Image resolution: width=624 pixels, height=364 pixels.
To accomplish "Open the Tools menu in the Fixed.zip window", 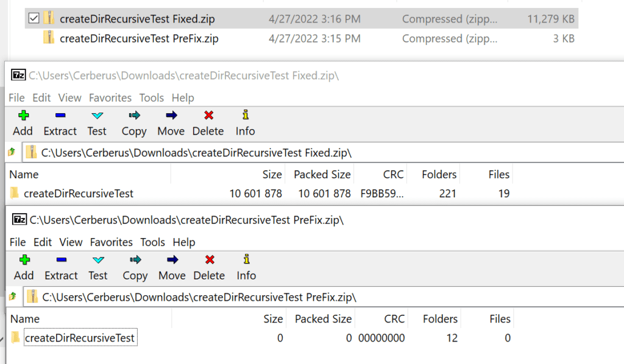I will pos(151,97).
